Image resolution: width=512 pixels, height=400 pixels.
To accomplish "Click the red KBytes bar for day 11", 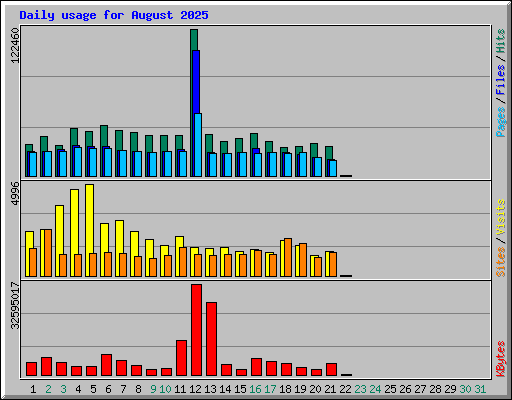I will (x=181, y=358).
